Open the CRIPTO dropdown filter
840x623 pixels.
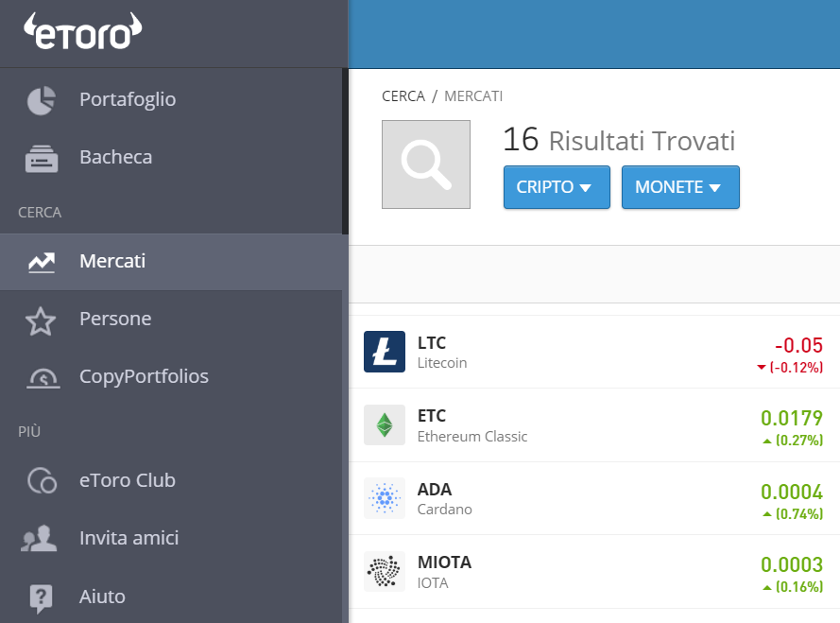[557, 187]
